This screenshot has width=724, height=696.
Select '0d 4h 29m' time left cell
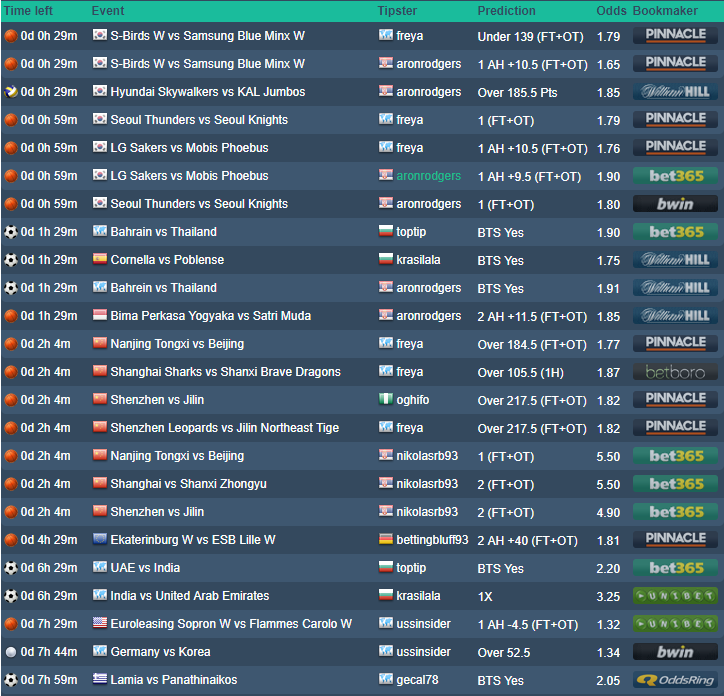pyautogui.click(x=49, y=540)
